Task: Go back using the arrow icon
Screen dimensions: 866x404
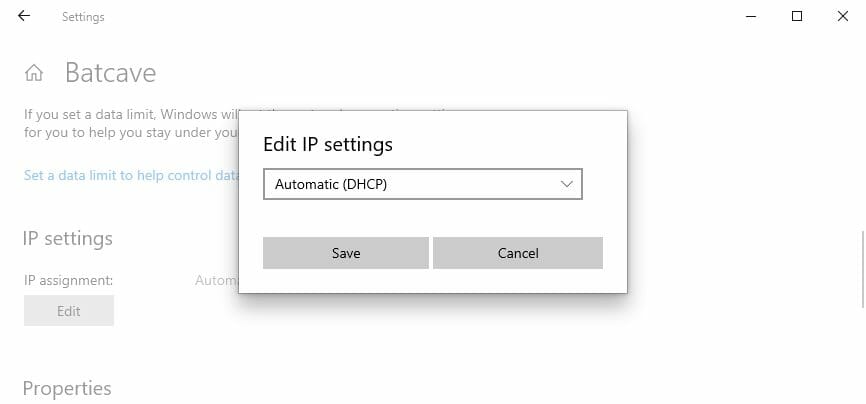Action: (x=24, y=16)
